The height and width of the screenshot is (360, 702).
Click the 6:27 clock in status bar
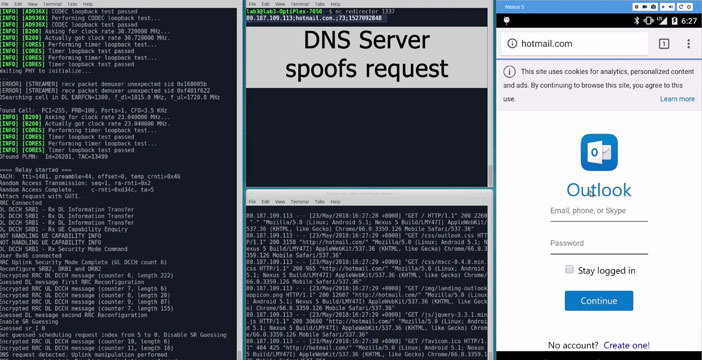point(689,21)
